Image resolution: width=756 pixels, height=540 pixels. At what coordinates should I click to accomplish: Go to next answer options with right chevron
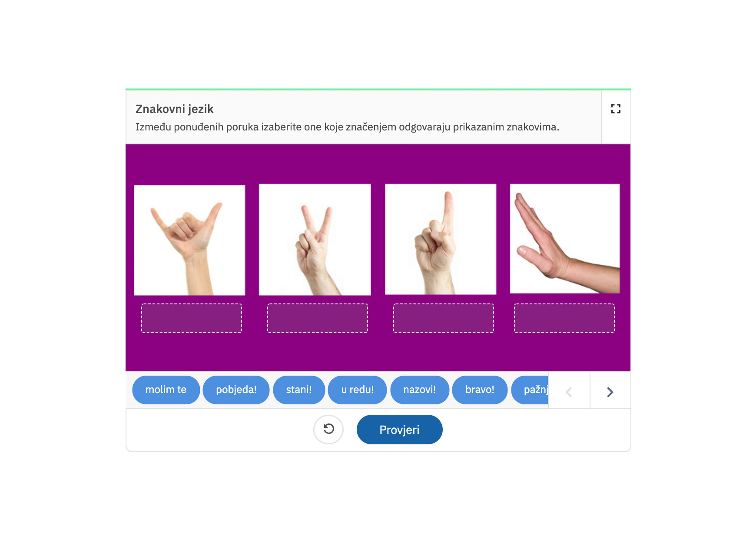point(610,392)
